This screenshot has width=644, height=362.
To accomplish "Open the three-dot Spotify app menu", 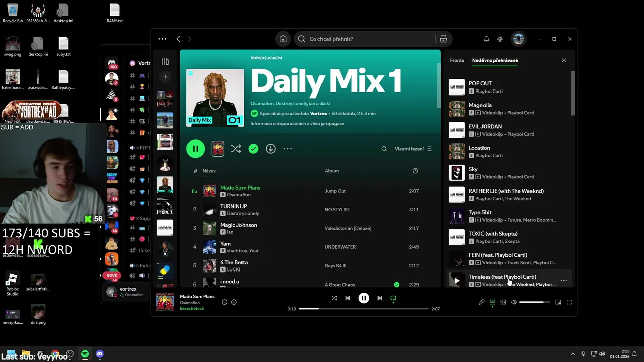I will tap(162, 39).
